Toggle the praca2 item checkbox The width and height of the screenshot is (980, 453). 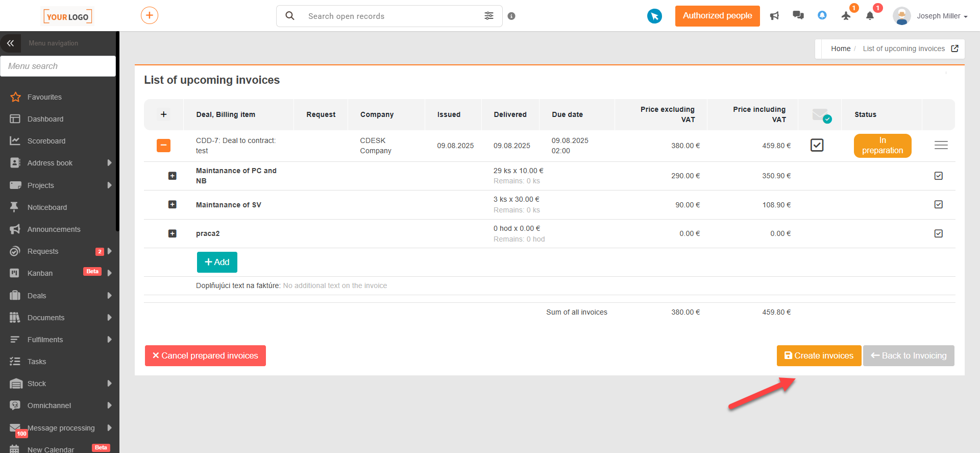click(x=939, y=233)
